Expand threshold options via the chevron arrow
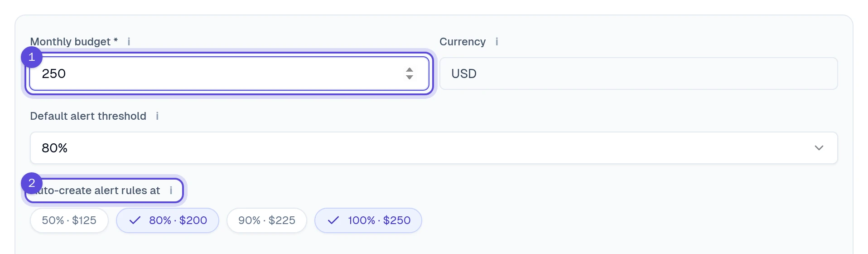Screen dimensions: 868x254 pyautogui.click(x=819, y=148)
